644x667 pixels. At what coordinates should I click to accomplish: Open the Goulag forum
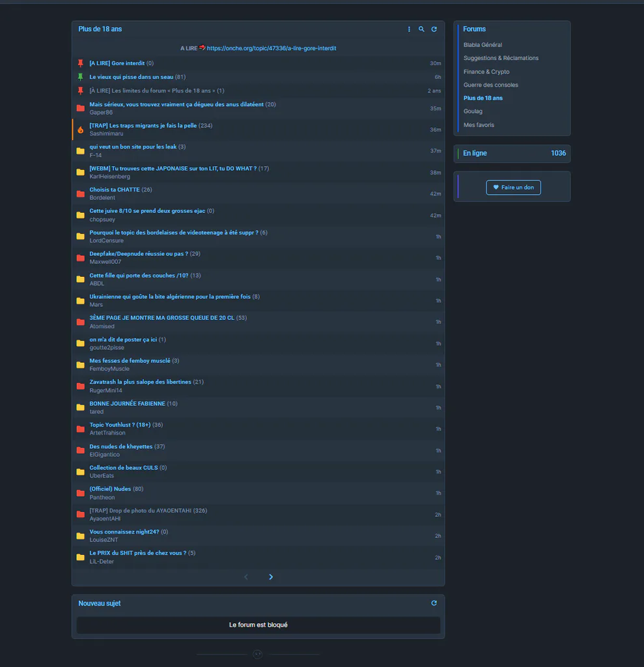(x=473, y=111)
